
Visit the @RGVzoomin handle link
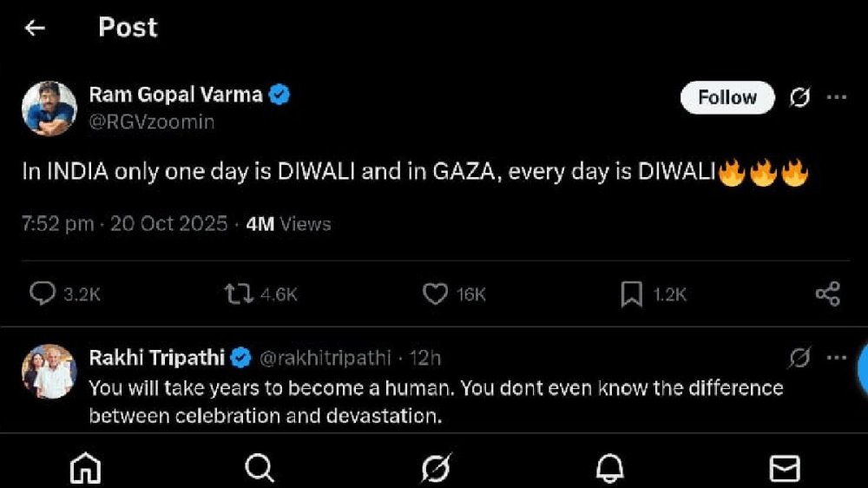[152, 122]
